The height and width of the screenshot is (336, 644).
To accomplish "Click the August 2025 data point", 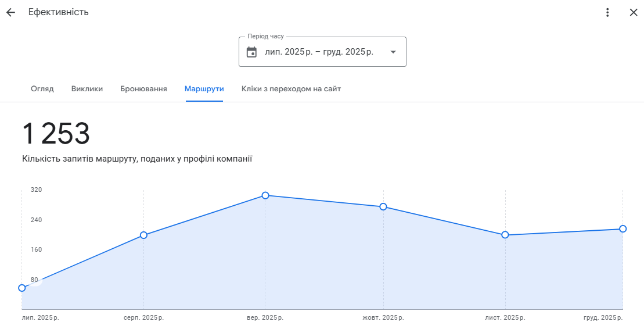I will [x=143, y=235].
